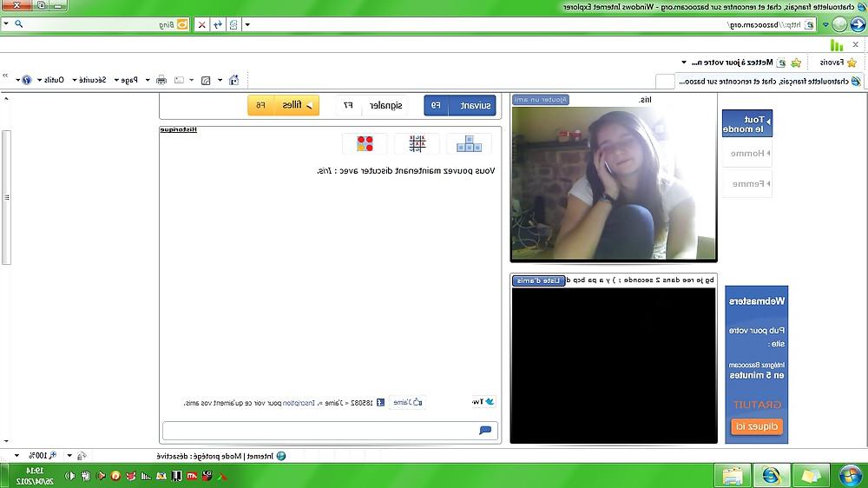Open the red and yellow dots game icon
This screenshot has width=868, height=488.
click(x=365, y=143)
